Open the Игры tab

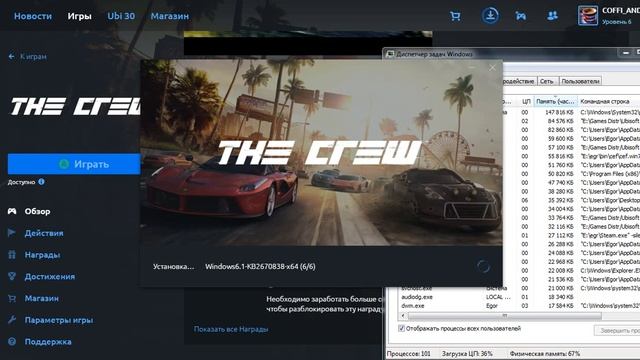(x=80, y=16)
